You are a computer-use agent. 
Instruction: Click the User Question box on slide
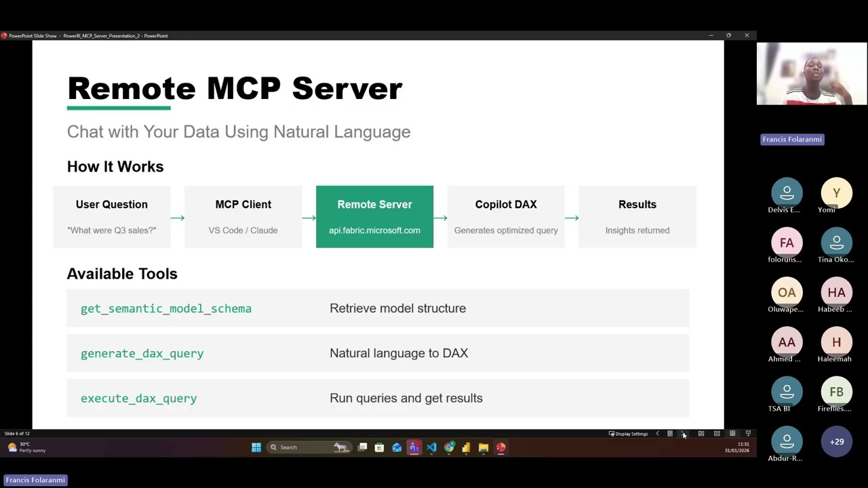[x=112, y=217]
